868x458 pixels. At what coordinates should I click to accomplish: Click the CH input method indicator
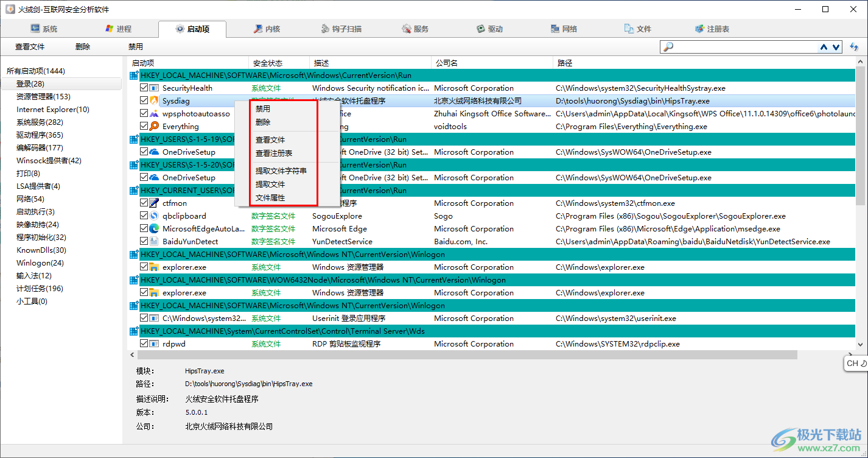[856, 363]
